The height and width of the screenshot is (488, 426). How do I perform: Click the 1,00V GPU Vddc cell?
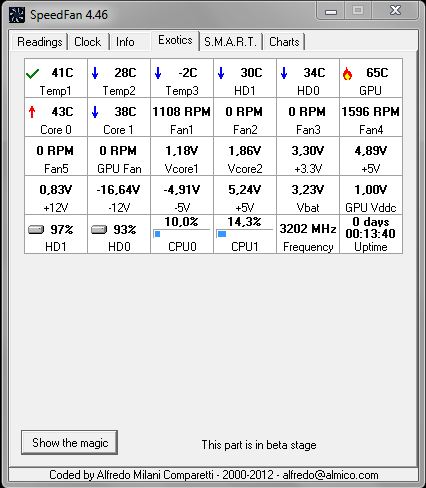tap(371, 195)
